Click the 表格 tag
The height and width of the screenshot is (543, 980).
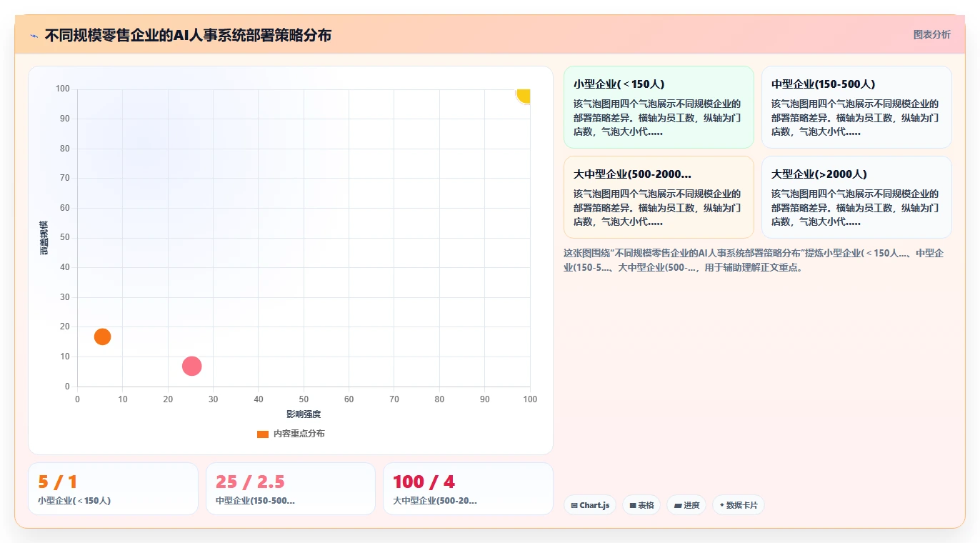pos(641,505)
